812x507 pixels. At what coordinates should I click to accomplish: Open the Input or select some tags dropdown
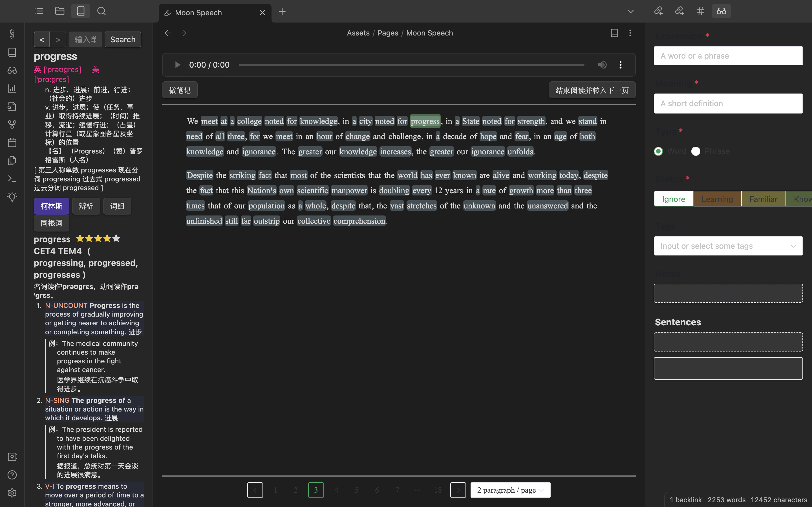click(727, 246)
